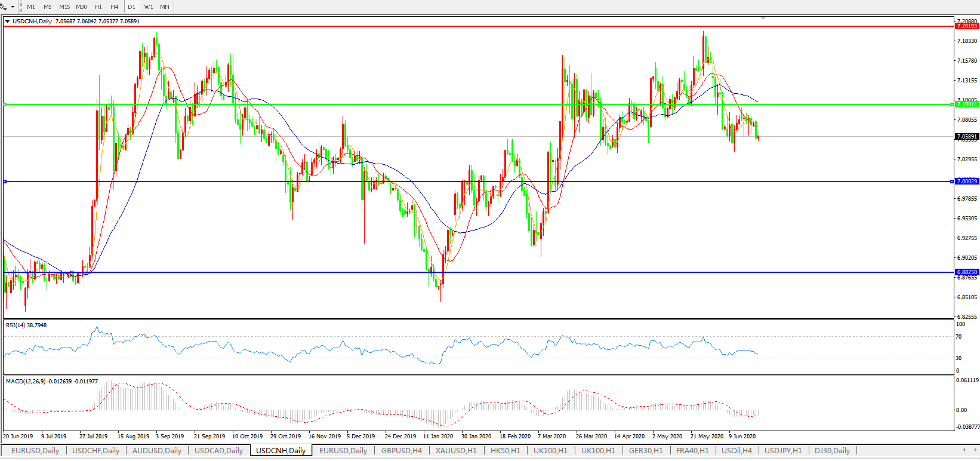Viewport: 980px width, 461px height.
Task: Open the dropdown arrow beside the arrows tool
Action: (x=13, y=7)
